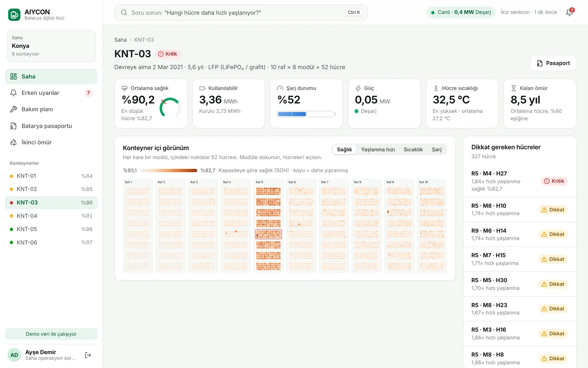Click the Bakım planı wrench icon
Image resolution: width=588 pixels, height=368 pixels.
tap(14, 109)
